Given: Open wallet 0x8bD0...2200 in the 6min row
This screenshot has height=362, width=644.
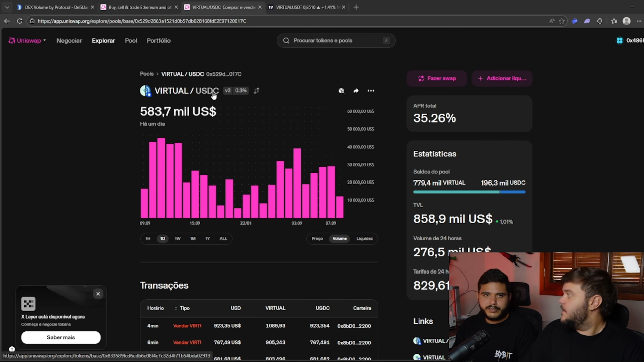Looking at the screenshot, I should [x=354, y=343].
